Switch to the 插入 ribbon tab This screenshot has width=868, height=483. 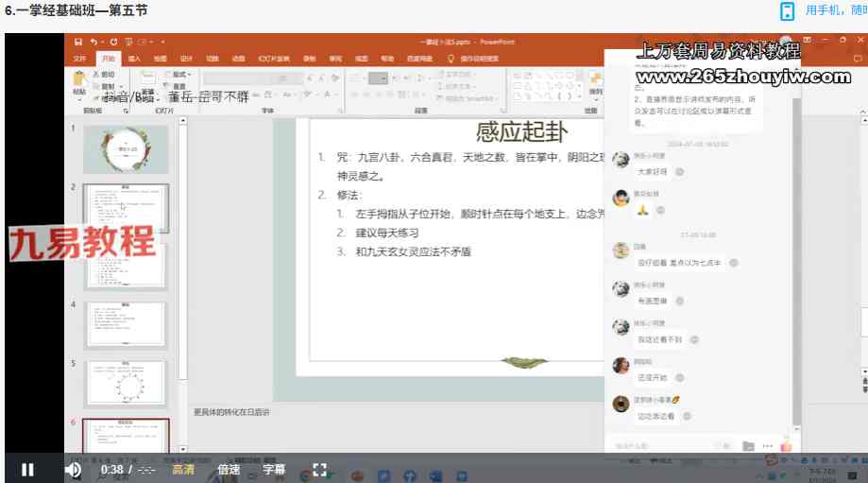pos(134,59)
